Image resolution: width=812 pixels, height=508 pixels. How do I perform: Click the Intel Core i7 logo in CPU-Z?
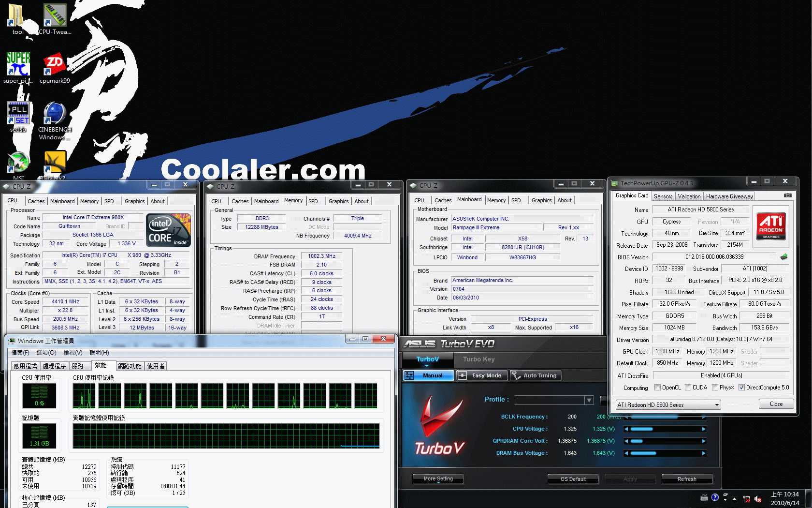pos(169,230)
